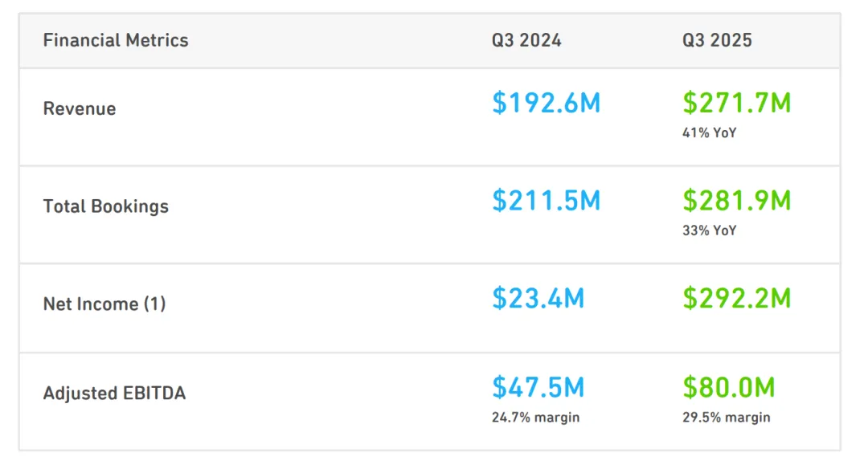868x469 pixels.
Task: Click the 33% YoY growth note
Action: point(709,230)
